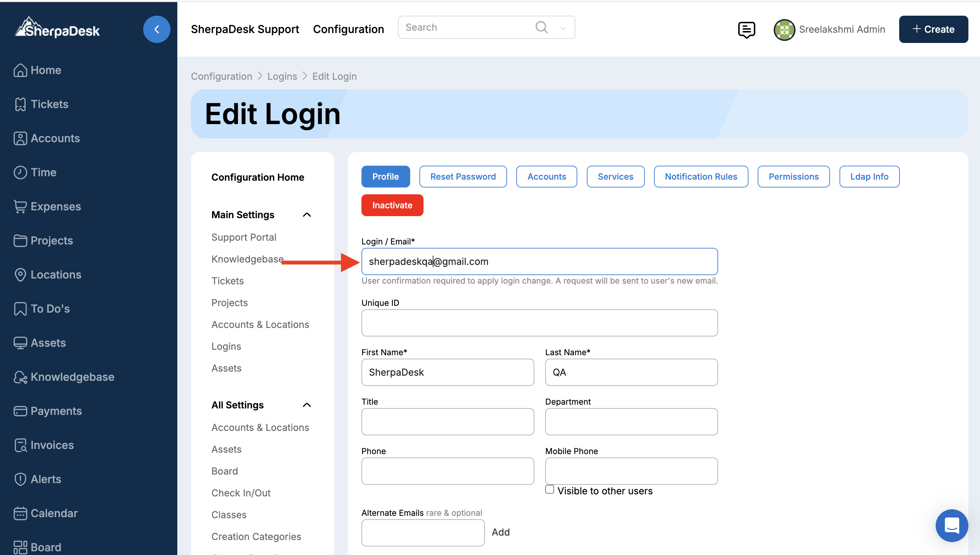
Task: Collapse the All Settings section
Action: click(x=307, y=405)
